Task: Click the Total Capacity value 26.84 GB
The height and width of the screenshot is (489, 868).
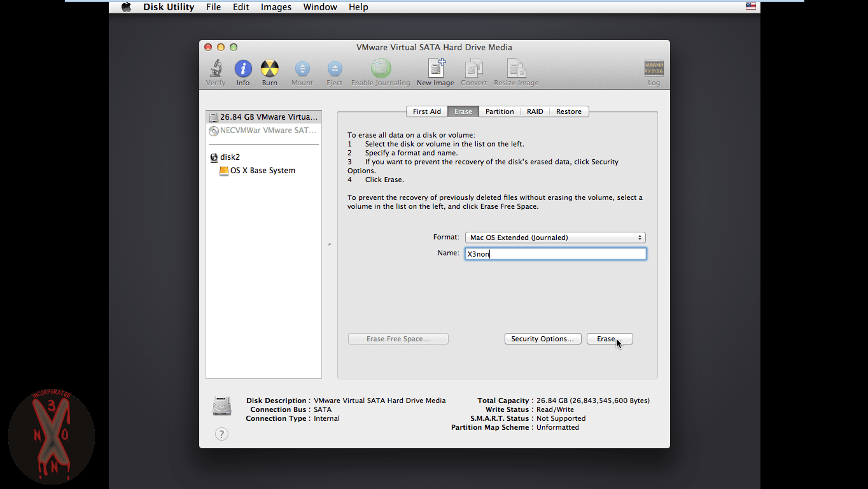Action: (x=593, y=400)
